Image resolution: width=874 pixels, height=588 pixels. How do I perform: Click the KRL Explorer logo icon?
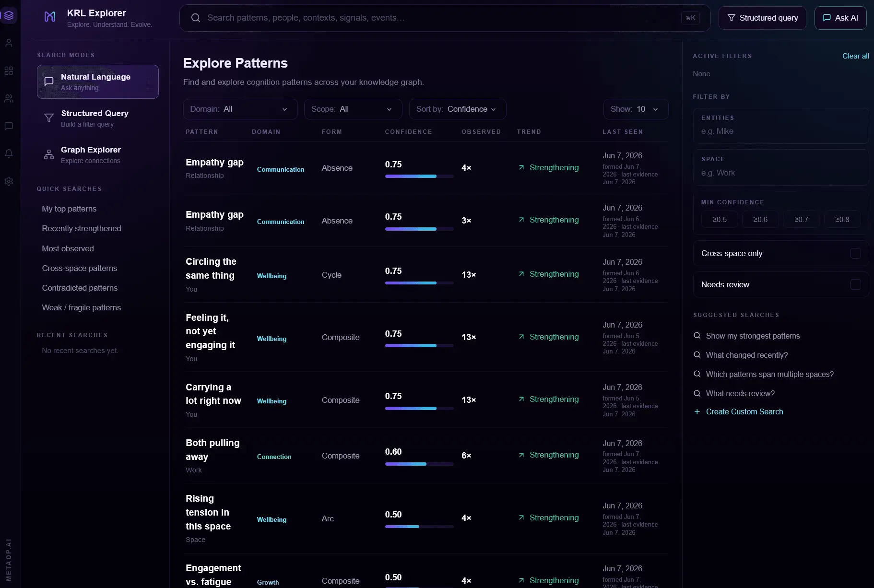50,17
